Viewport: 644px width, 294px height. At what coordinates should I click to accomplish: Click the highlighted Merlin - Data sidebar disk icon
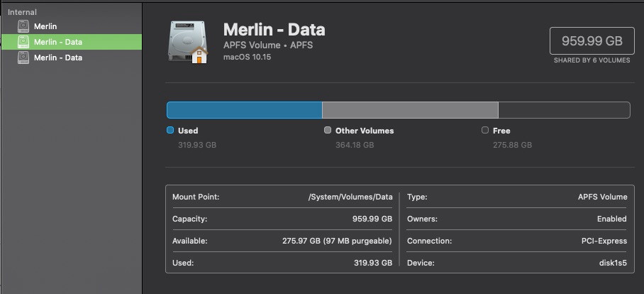pos(23,43)
